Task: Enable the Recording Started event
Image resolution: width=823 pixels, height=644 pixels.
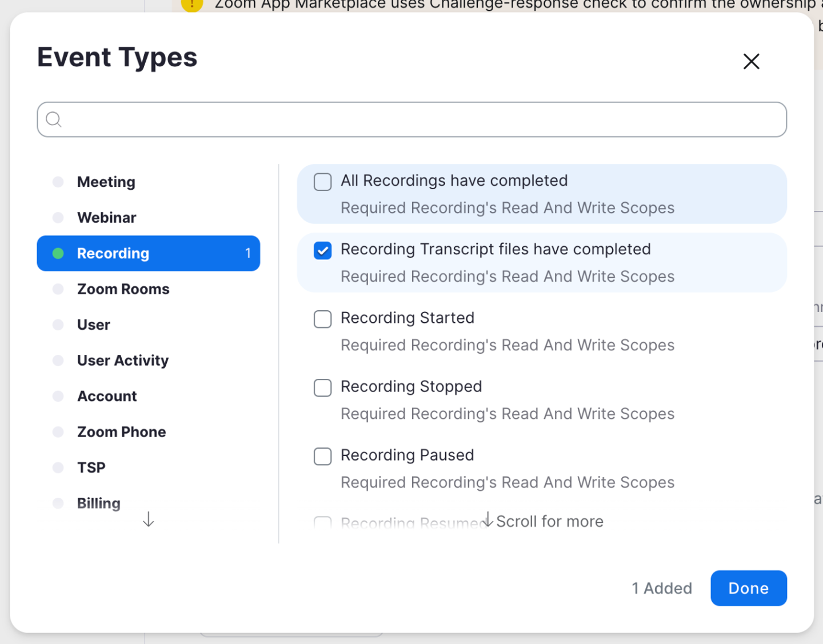Action: coord(323,319)
